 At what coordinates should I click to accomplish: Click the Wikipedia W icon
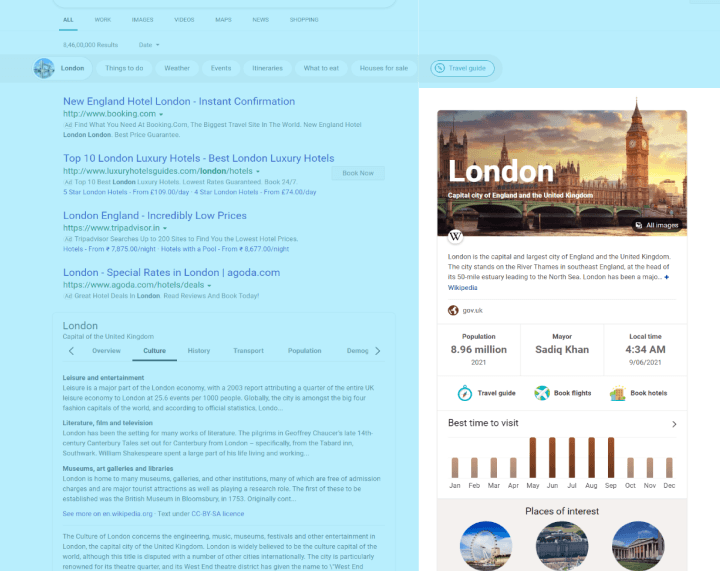(455, 237)
